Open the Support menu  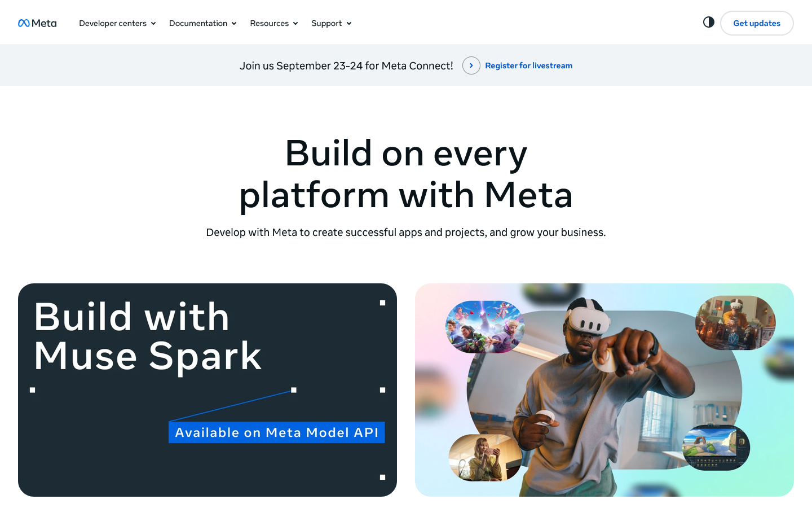click(332, 23)
